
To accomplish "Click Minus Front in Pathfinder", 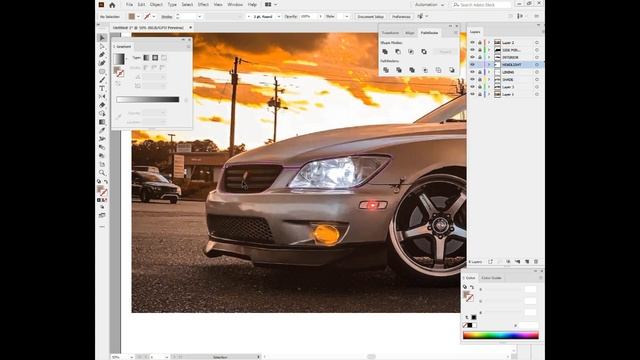I will [x=398, y=51].
